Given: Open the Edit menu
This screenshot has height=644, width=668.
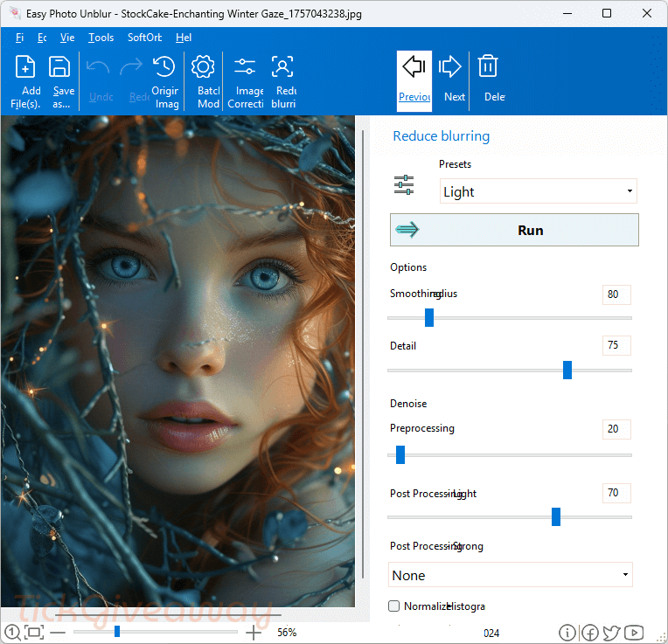Looking at the screenshot, I should point(42,38).
